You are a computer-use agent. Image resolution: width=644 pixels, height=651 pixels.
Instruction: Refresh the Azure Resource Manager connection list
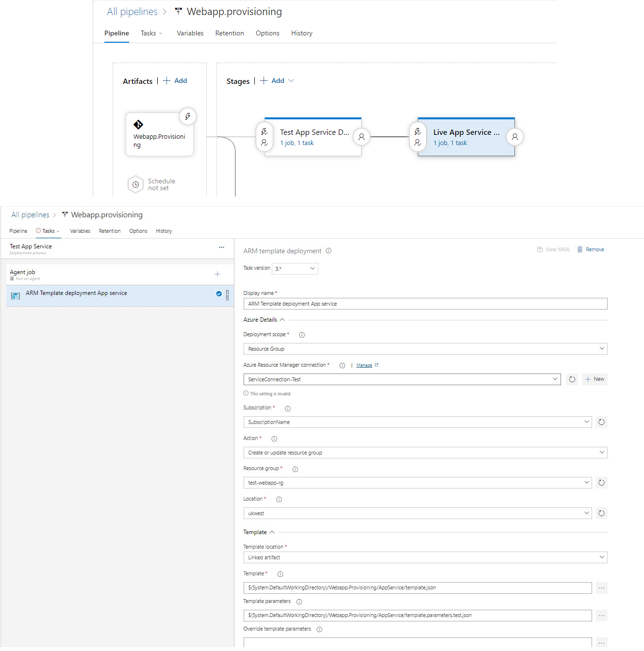click(572, 379)
